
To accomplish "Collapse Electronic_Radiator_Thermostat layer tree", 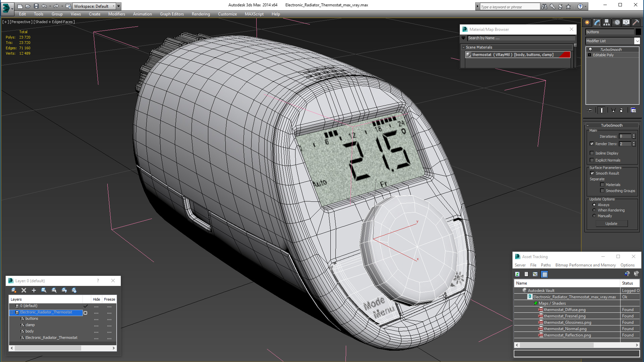I will (x=12, y=312).
